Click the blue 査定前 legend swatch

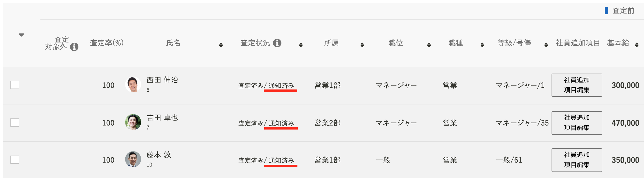tap(606, 10)
